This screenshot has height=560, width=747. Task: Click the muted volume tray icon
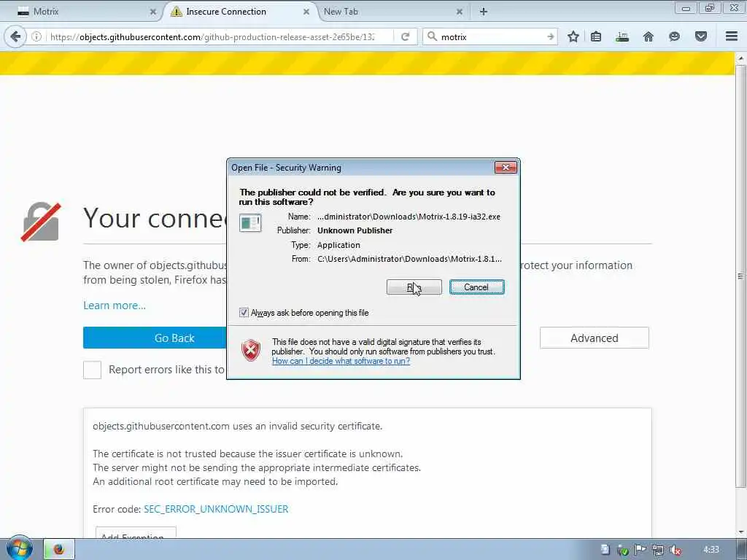(x=675, y=550)
